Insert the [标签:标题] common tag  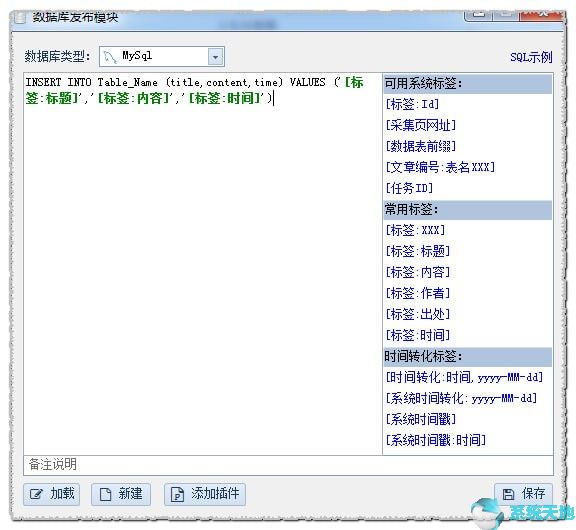coord(418,251)
